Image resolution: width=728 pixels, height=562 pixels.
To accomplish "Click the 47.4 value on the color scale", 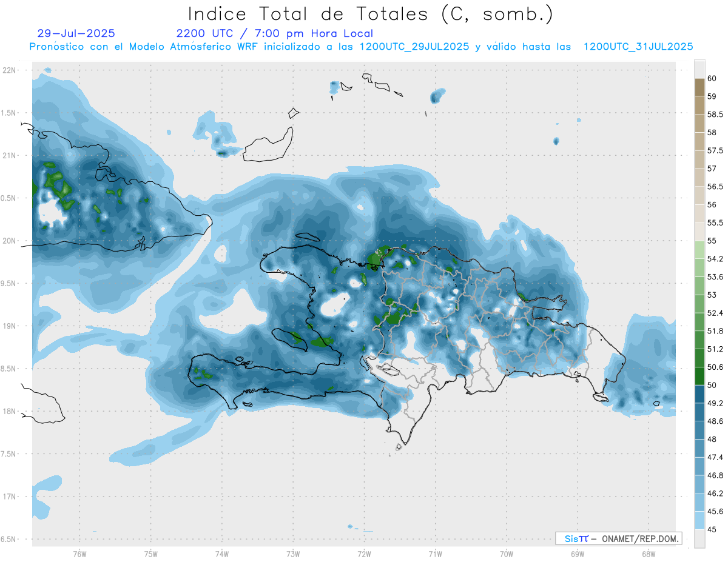I will 715,457.
